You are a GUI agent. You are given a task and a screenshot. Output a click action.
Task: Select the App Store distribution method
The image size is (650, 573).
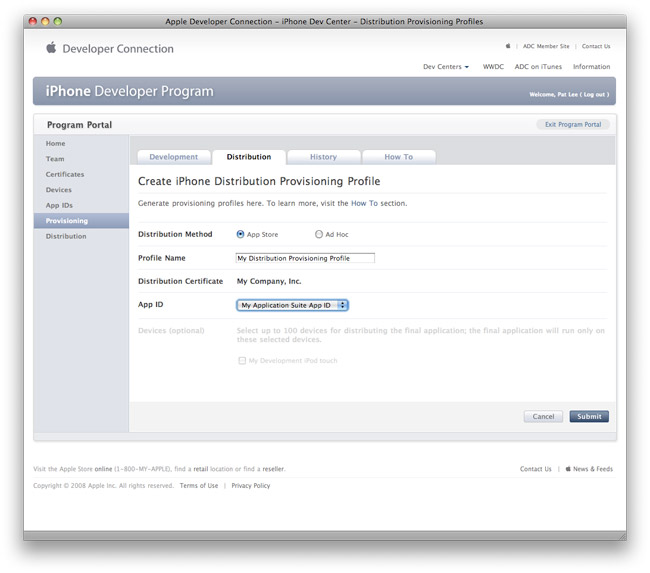click(240, 234)
